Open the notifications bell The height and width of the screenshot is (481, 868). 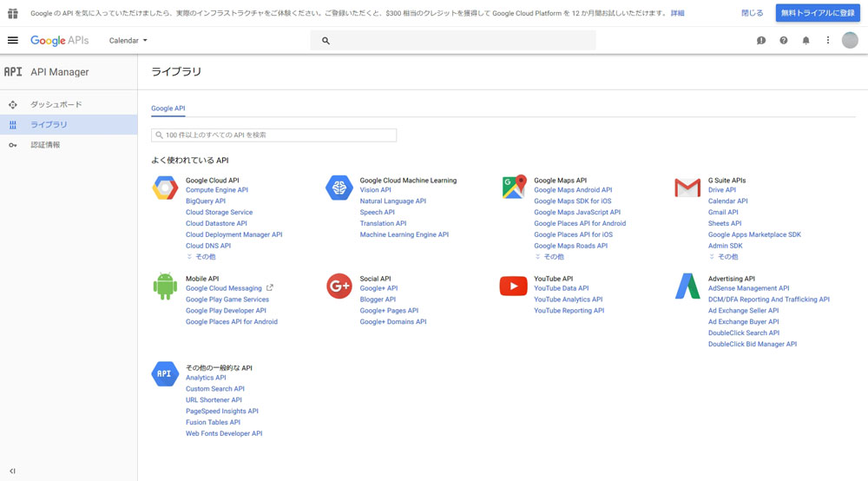coord(806,41)
